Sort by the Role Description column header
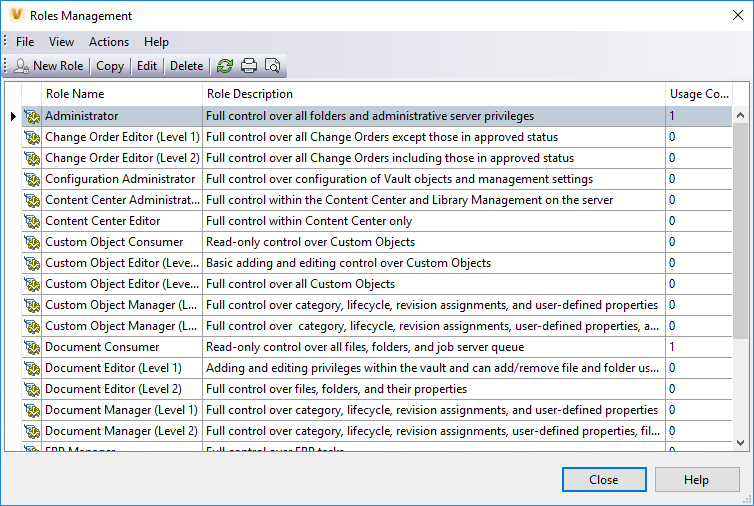 (x=250, y=94)
